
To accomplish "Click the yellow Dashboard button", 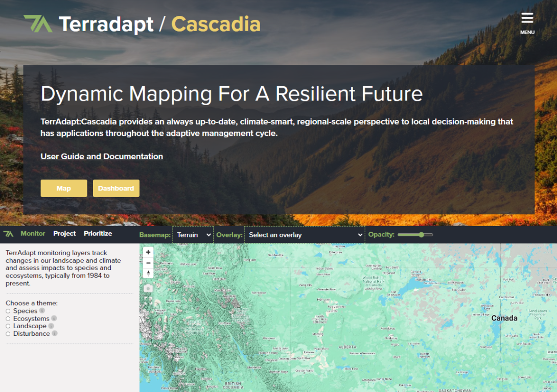I will 116,188.
